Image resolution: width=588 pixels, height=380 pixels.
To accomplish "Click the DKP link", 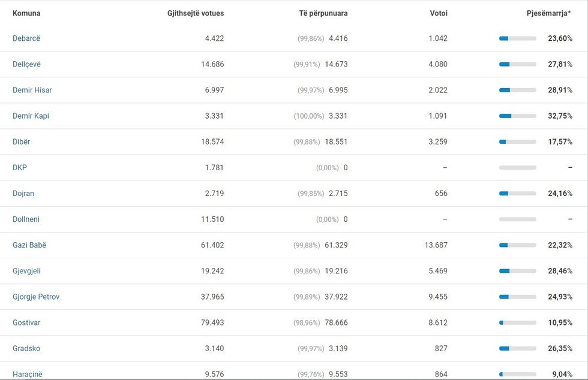I will coord(20,167).
